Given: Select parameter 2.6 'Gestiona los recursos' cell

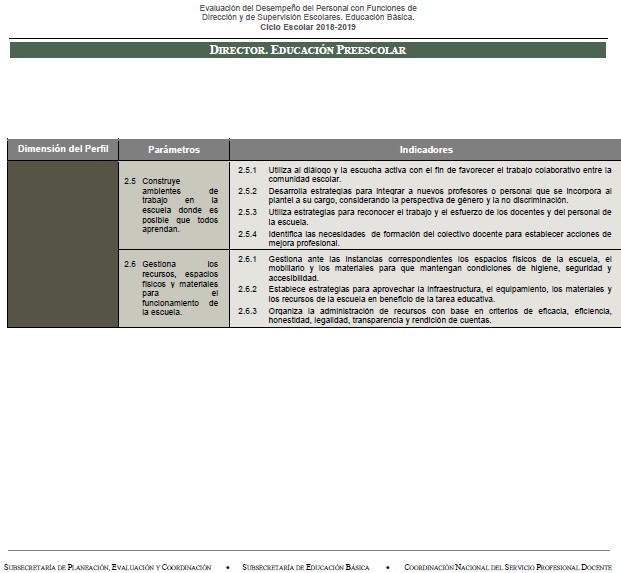Looking at the screenshot, I should [174, 288].
